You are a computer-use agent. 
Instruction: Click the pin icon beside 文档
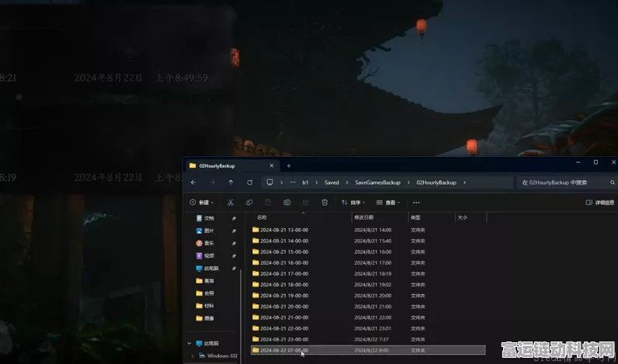pyautogui.click(x=234, y=218)
